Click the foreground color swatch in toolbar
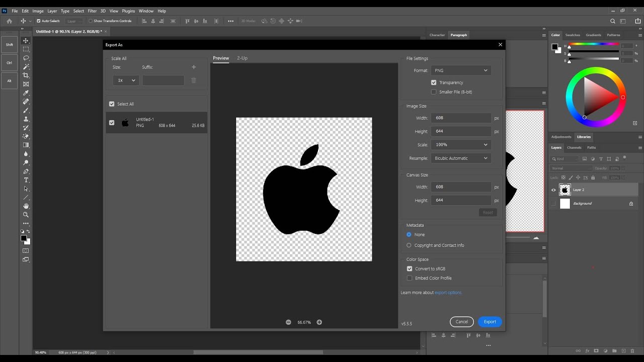Image resolution: width=644 pixels, height=362 pixels. click(x=23, y=238)
